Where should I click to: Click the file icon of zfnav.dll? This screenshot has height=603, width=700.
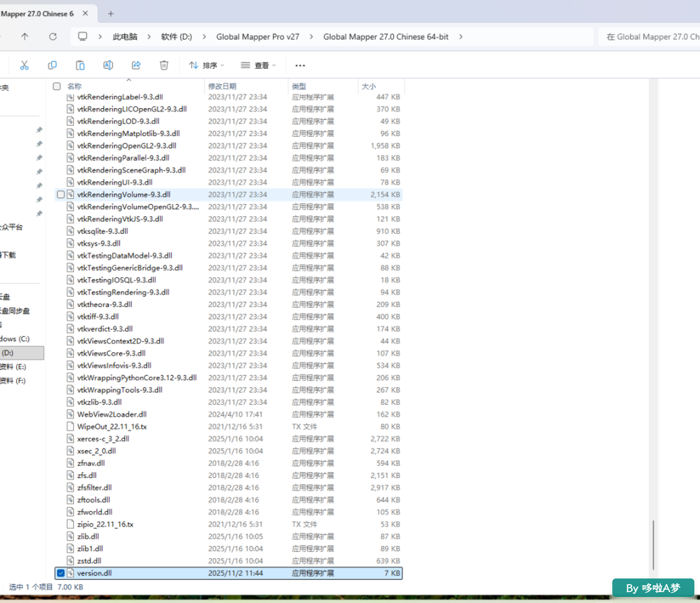tap(70, 463)
